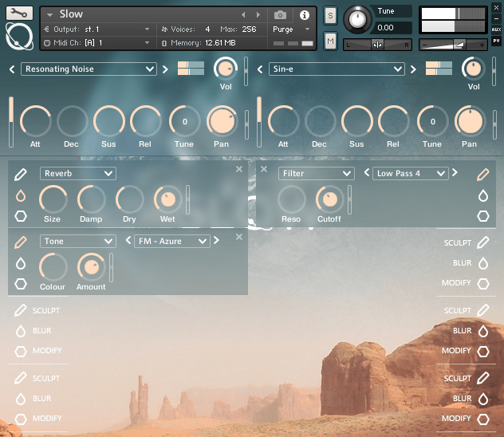The width and height of the screenshot is (504, 437).
Task: Select Modify hexagon in Tone slot
Action: 21,284
